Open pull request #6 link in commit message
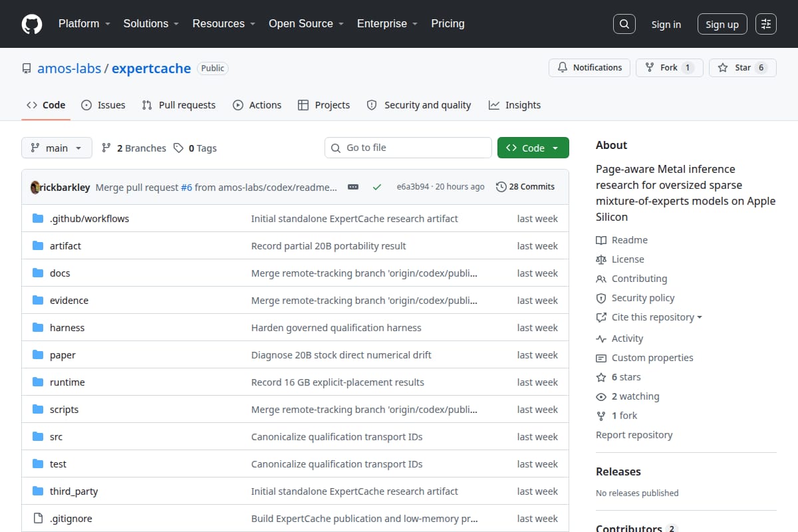The width and height of the screenshot is (798, 532). [x=186, y=187]
